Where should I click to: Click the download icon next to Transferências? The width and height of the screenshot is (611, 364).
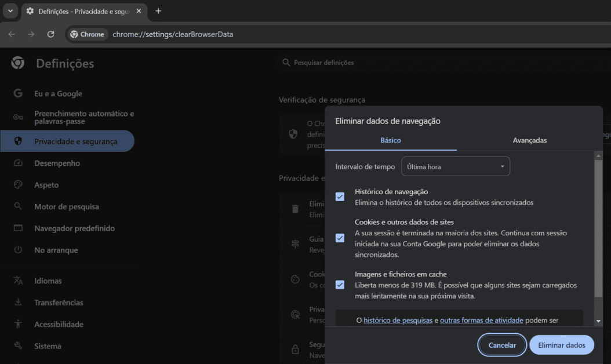(17, 303)
